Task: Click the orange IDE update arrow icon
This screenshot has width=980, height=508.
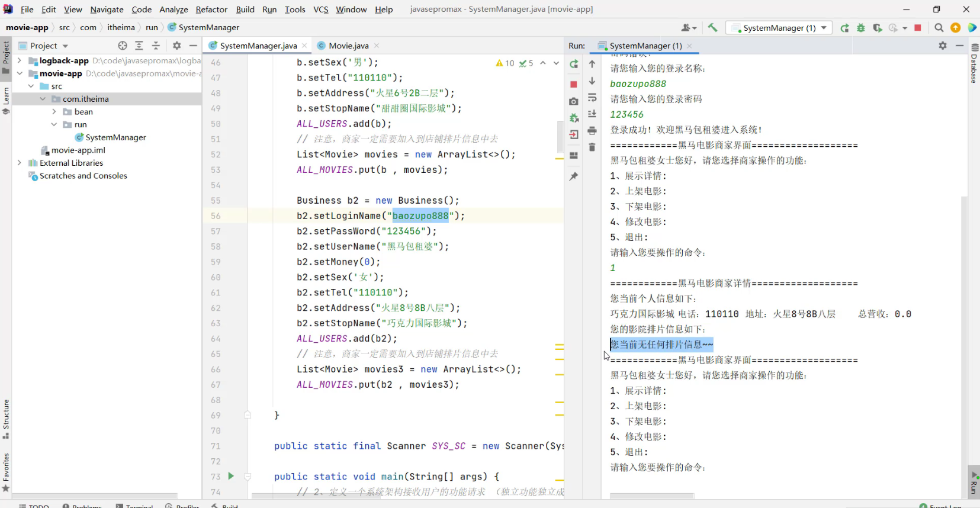Action: click(955, 28)
